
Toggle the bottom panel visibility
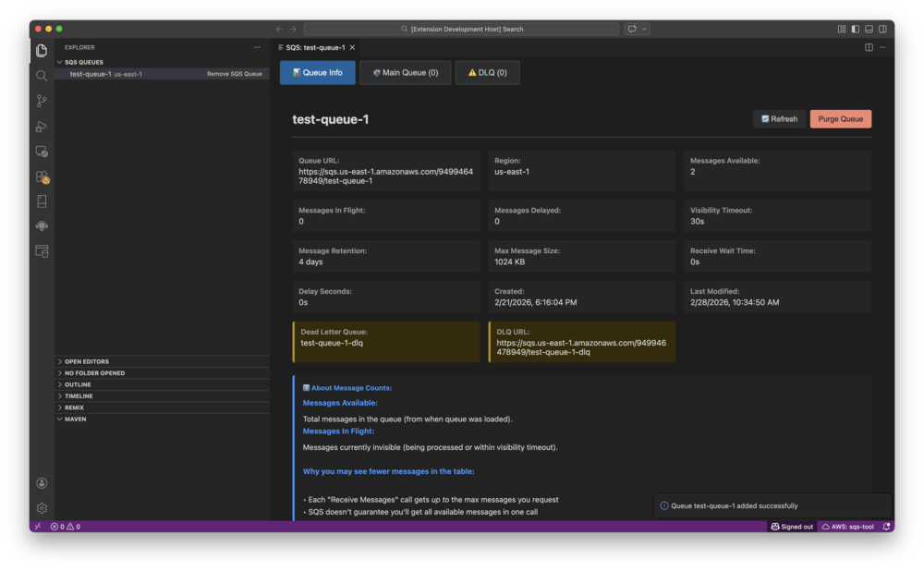pos(869,29)
